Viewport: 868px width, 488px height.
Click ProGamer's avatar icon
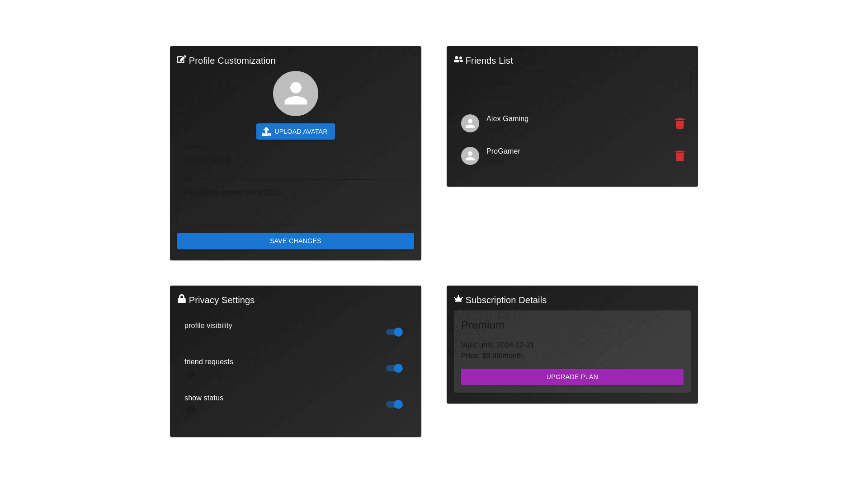[x=470, y=156]
